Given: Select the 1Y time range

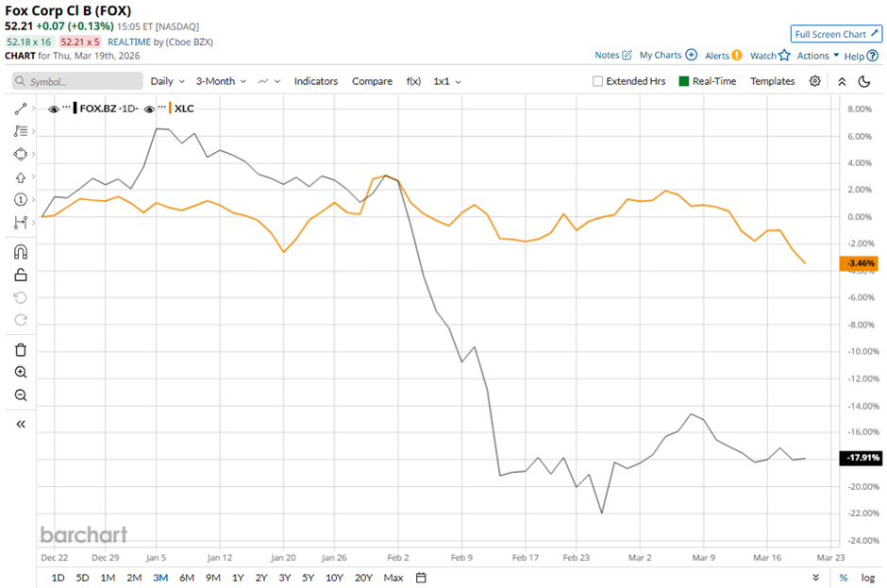Looking at the screenshot, I should coord(238,578).
